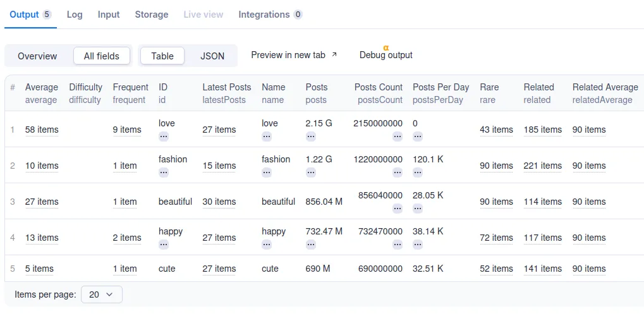Image resolution: width=644 pixels, height=321 pixels.
Task: Expand 732470000 posts count ellipsis
Action: pos(397,245)
